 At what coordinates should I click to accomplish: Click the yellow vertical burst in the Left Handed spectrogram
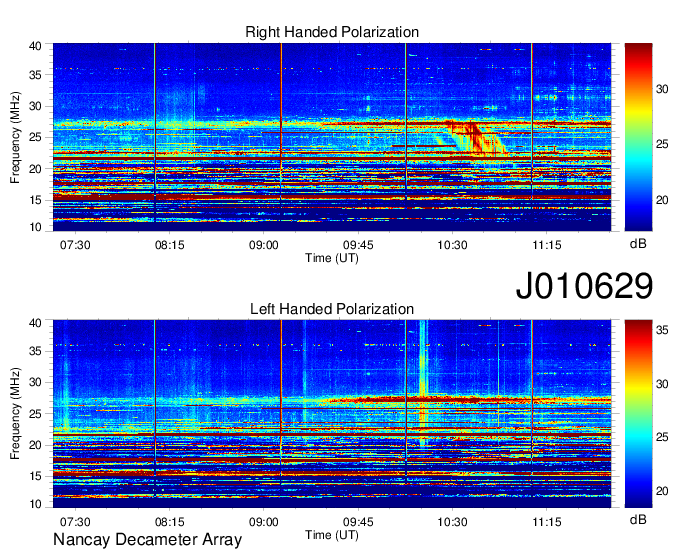(x=423, y=382)
